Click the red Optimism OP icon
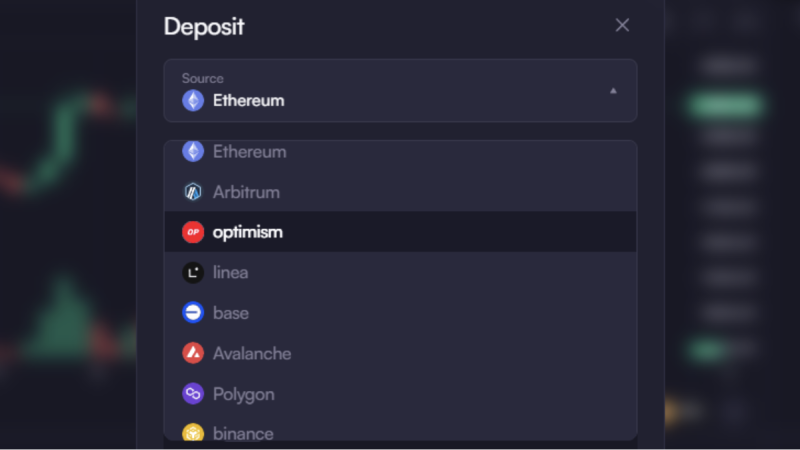 click(x=193, y=232)
